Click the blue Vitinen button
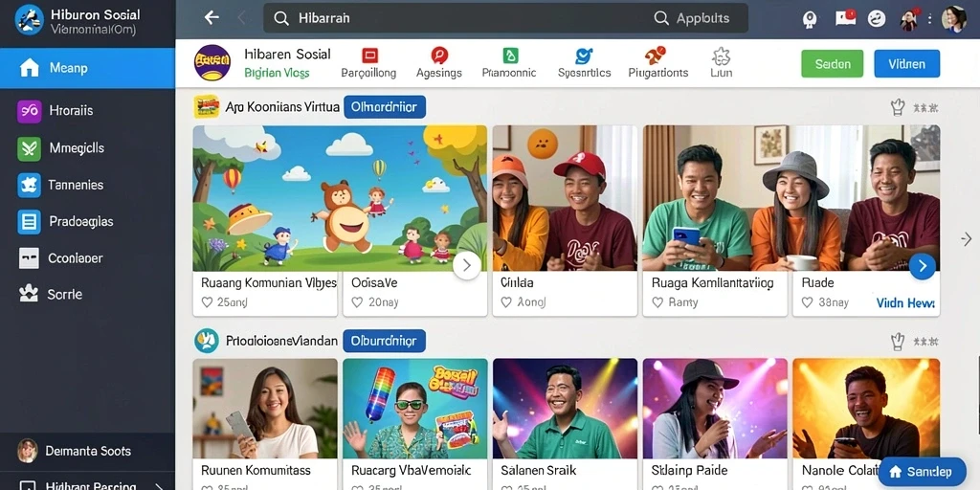Screen dimensions: 980x490 click(x=906, y=64)
